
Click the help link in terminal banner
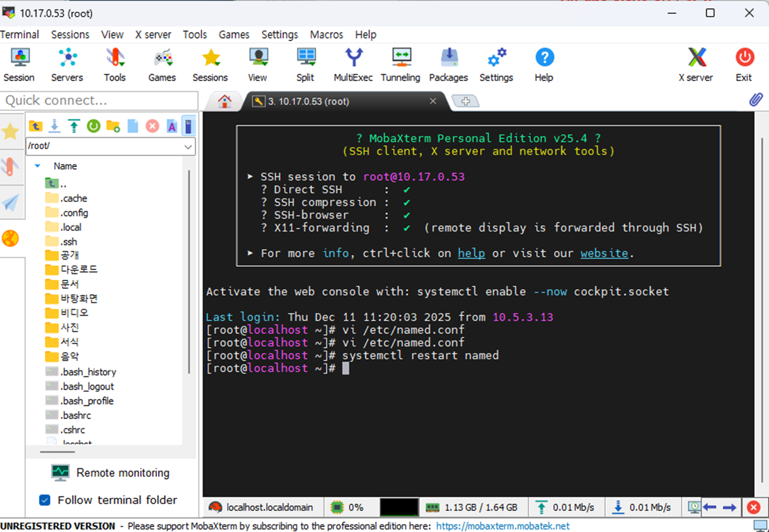click(x=471, y=253)
